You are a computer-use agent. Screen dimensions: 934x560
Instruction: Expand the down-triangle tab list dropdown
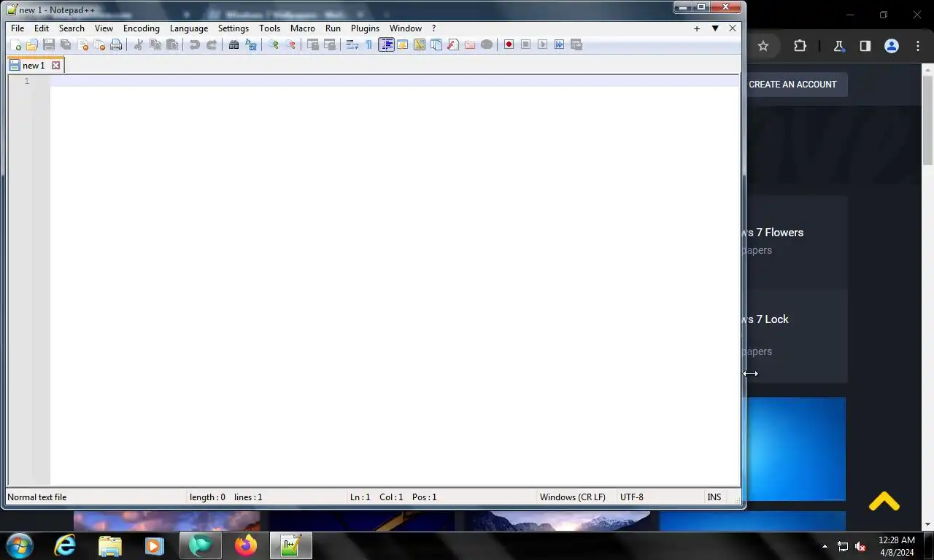coord(715,28)
